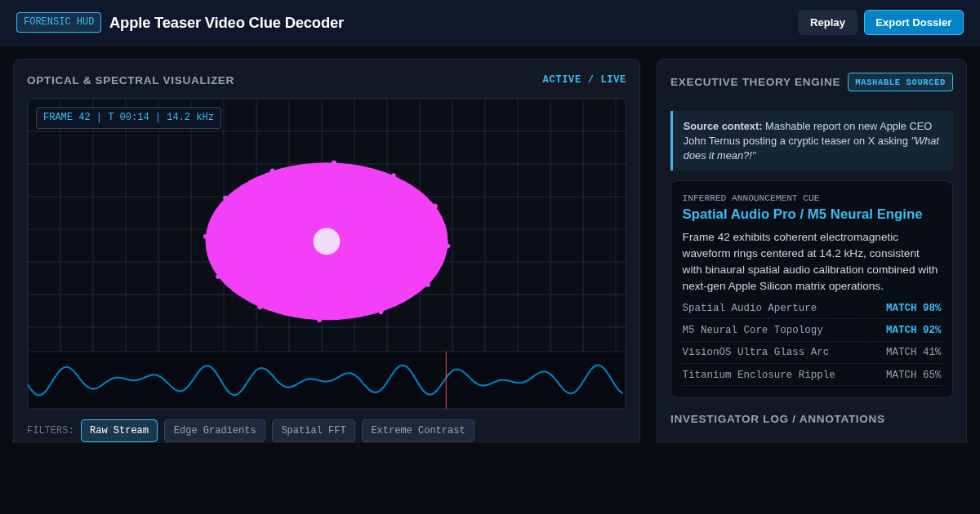
Task: Click the ACTIVE / LIVE status text
Action: click(584, 80)
